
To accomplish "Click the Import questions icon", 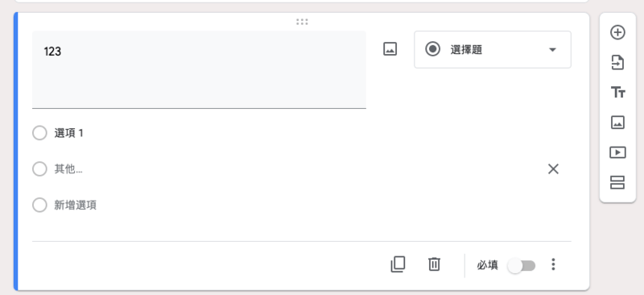I will pos(617,63).
